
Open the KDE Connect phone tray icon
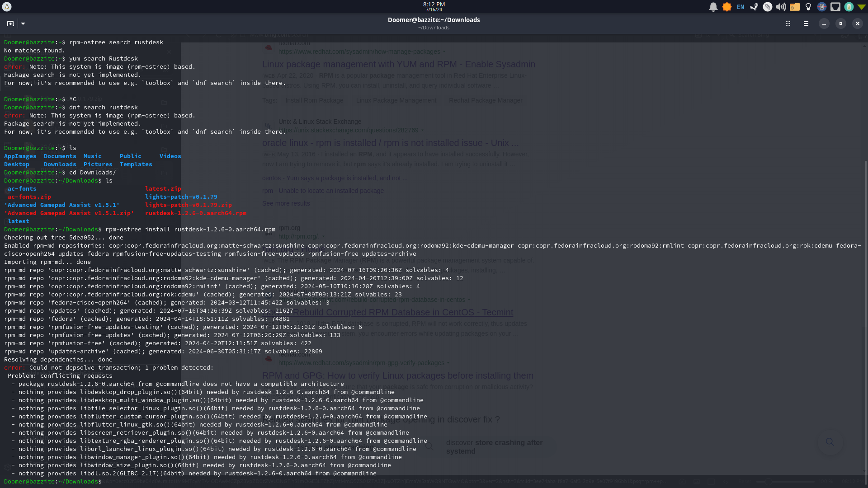[822, 7]
